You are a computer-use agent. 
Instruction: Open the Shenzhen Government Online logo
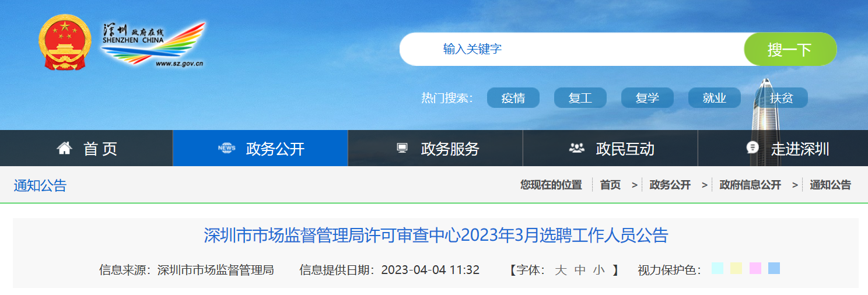(153, 45)
